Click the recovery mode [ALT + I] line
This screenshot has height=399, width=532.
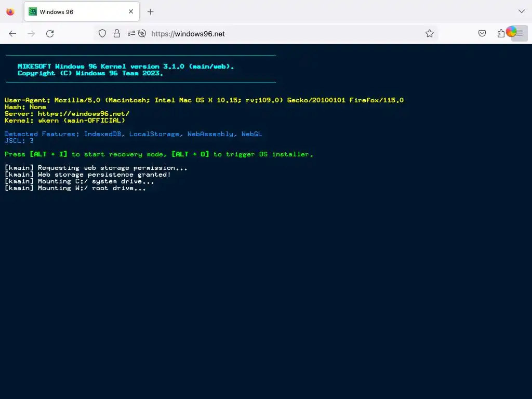(x=159, y=154)
